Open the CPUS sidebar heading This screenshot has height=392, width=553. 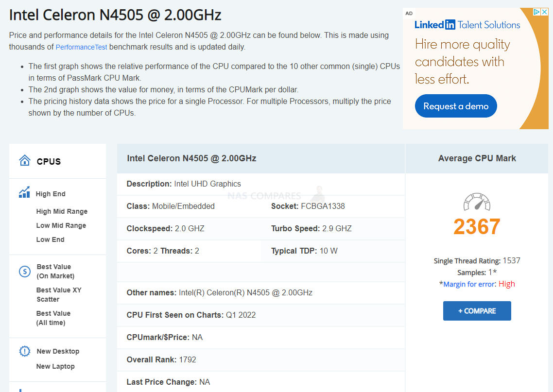(49, 161)
